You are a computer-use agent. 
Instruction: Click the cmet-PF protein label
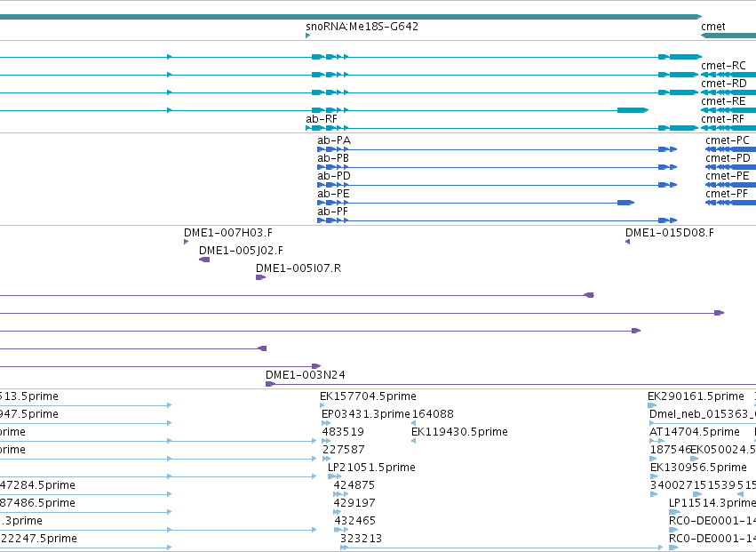point(727,194)
